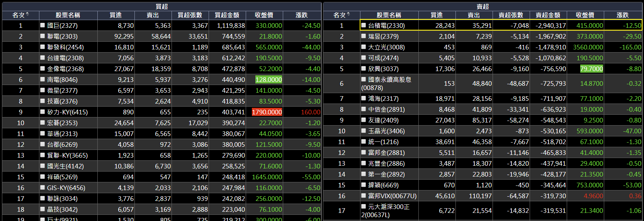Select stock name 兆豐金(2886)
644x221 pixels.
tap(386, 163)
